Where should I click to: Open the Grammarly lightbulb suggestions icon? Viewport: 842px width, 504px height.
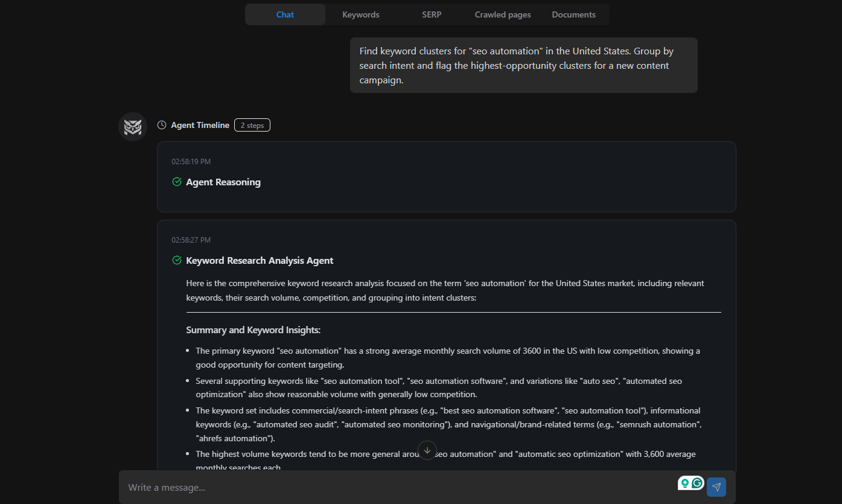click(x=684, y=483)
